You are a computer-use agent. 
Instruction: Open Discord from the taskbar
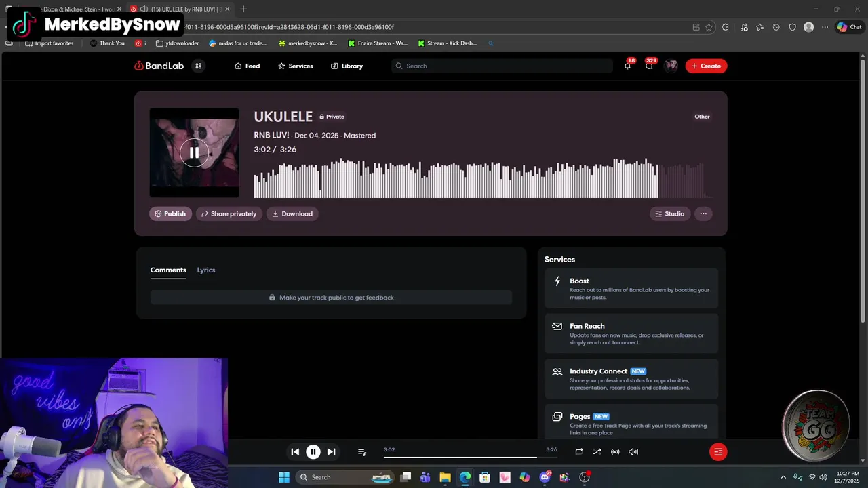(x=545, y=477)
